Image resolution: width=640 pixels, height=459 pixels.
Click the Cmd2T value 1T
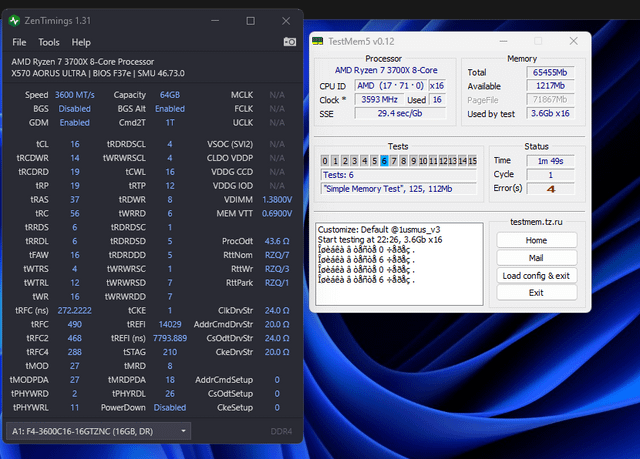click(170, 123)
